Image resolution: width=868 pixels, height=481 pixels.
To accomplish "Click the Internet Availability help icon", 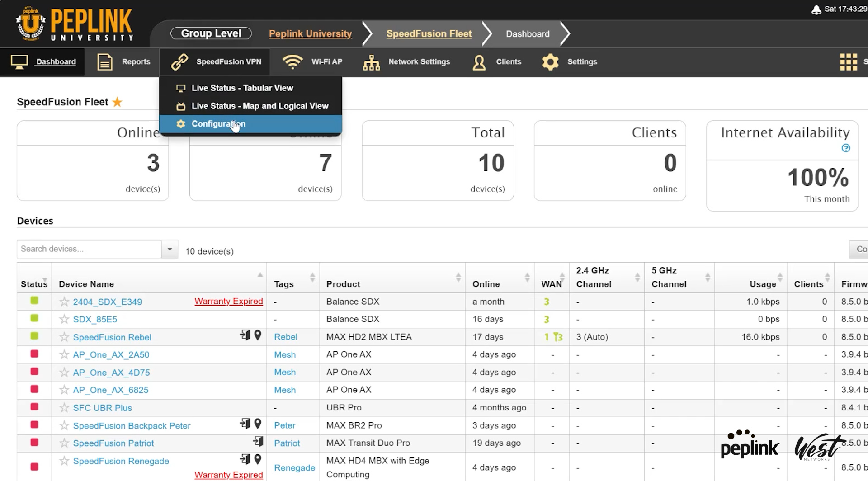I will tap(846, 148).
